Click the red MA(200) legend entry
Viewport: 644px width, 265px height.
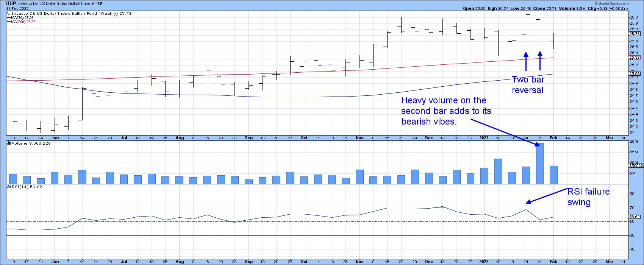tap(23, 22)
